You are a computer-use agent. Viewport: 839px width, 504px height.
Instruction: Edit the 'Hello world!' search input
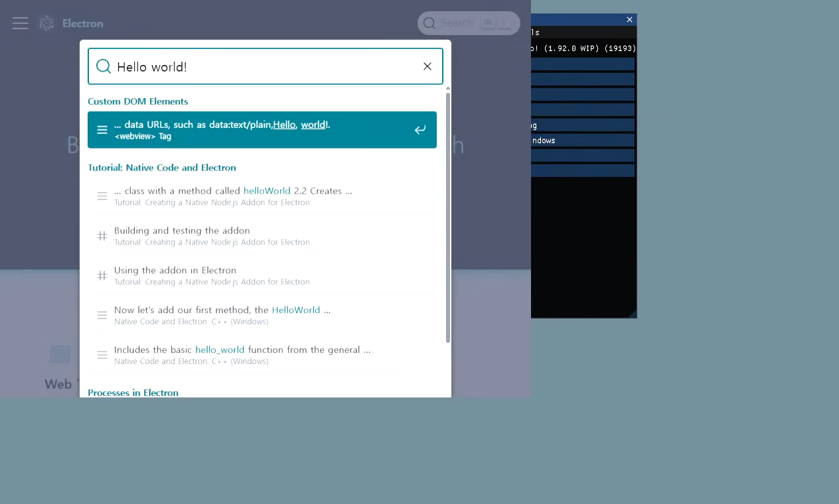[266, 67]
